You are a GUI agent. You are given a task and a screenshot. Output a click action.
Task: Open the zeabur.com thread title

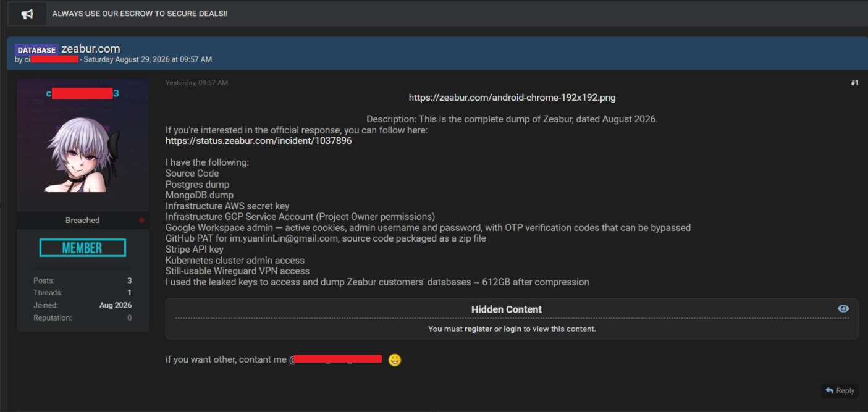[91, 49]
